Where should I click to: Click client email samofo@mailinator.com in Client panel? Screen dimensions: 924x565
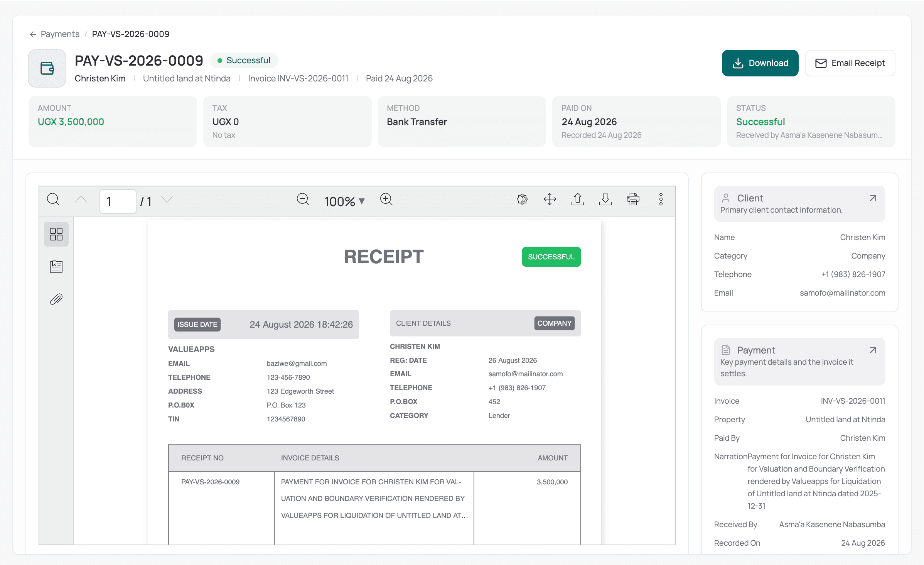coord(842,293)
